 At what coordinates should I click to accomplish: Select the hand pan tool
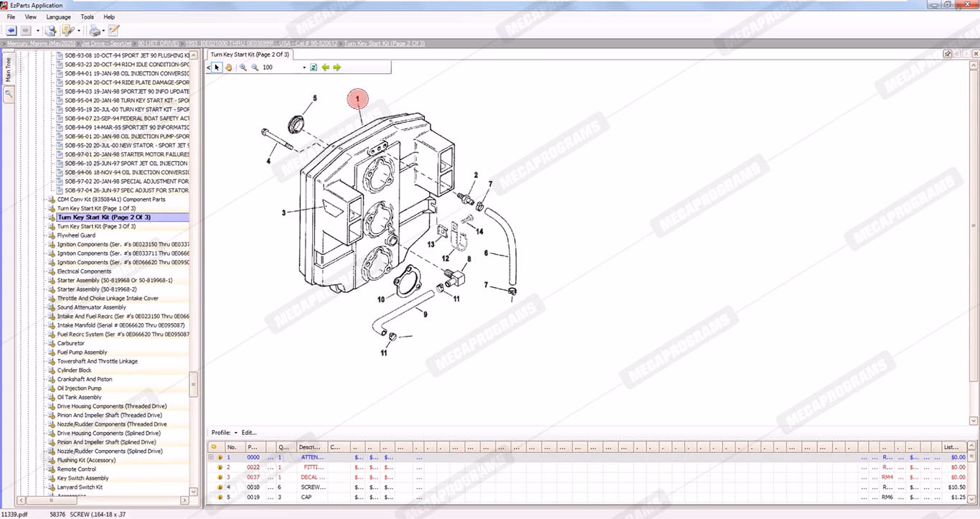pos(229,67)
